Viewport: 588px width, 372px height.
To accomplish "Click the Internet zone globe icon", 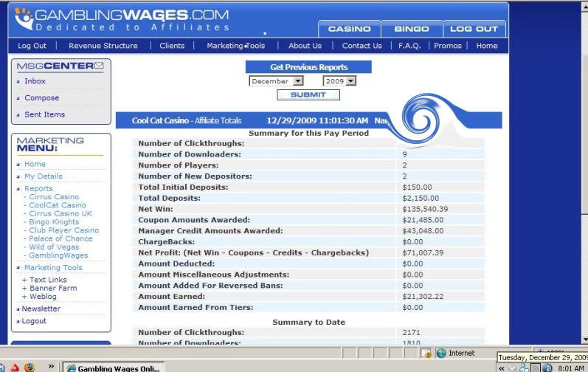I will pyautogui.click(x=441, y=353).
